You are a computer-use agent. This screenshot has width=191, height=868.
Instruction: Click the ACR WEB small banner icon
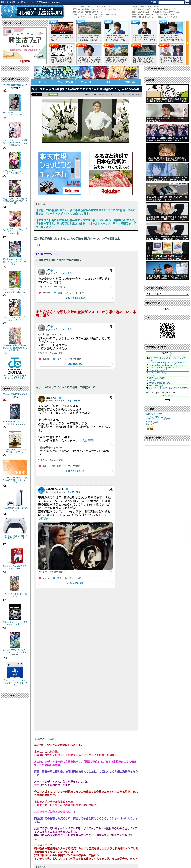pyautogui.click(x=167, y=400)
